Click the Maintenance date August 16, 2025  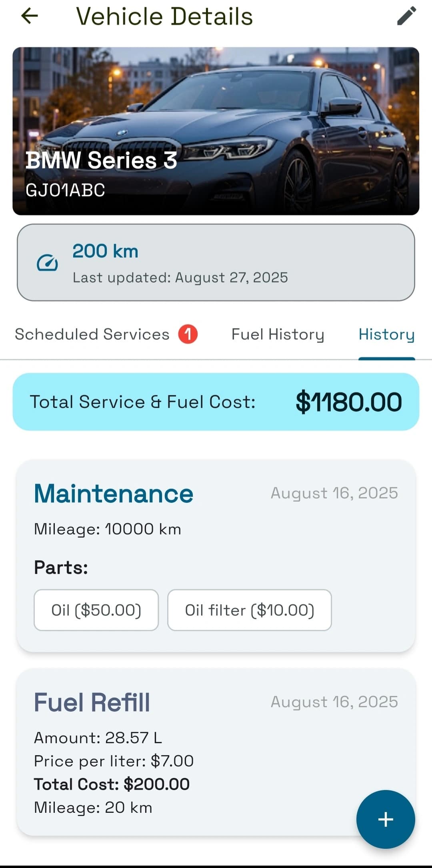coord(334,493)
